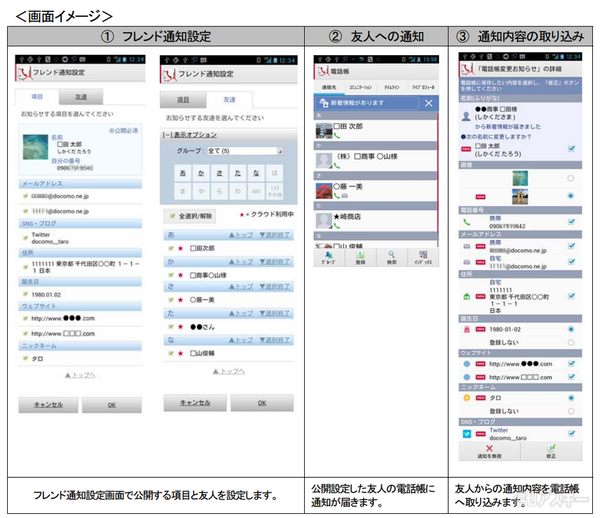Uncheck the Twitter docomo_taro item in 項目 settings
The width and height of the screenshot is (600, 518).
[x=25, y=238]
